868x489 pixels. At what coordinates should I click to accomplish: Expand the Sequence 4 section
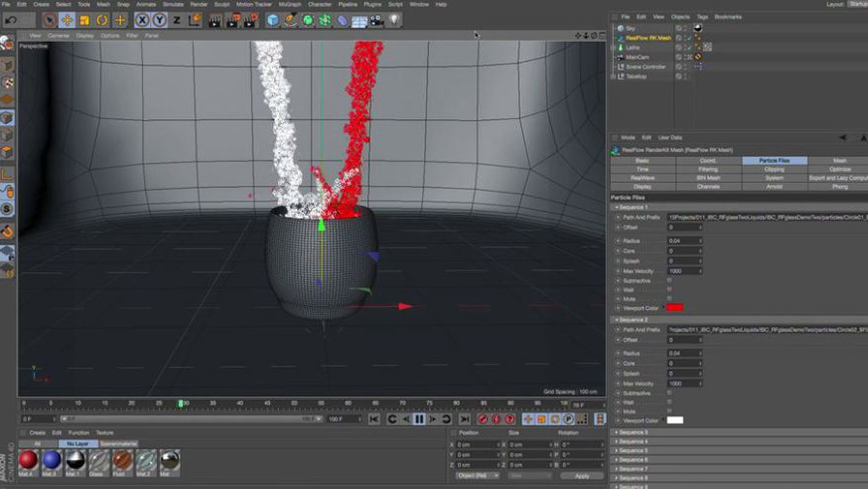pyautogui.click(x=632, y=442)
